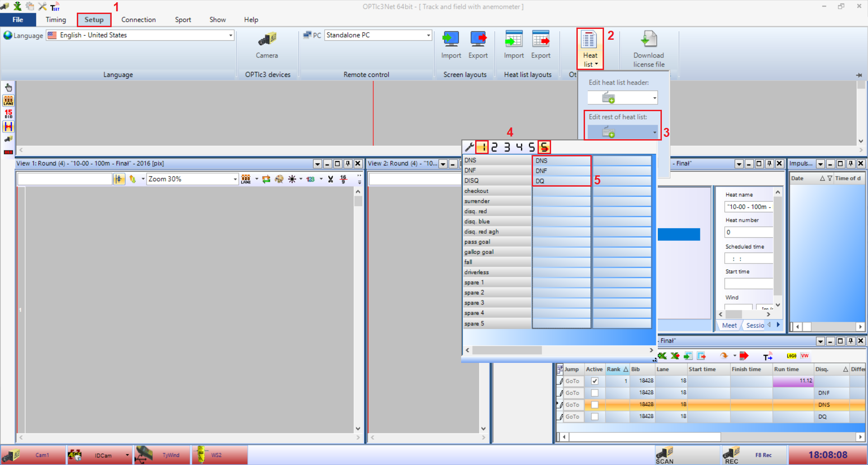
Task: Open the Connection ribbon tab
Action: (138, 19)
